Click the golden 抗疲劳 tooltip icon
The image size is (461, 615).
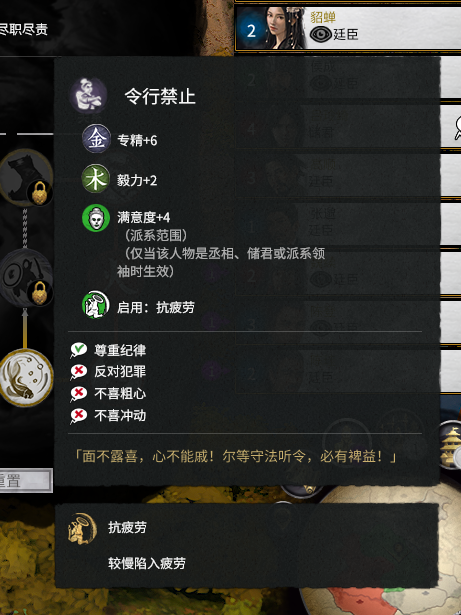click(x=82, y=528)
